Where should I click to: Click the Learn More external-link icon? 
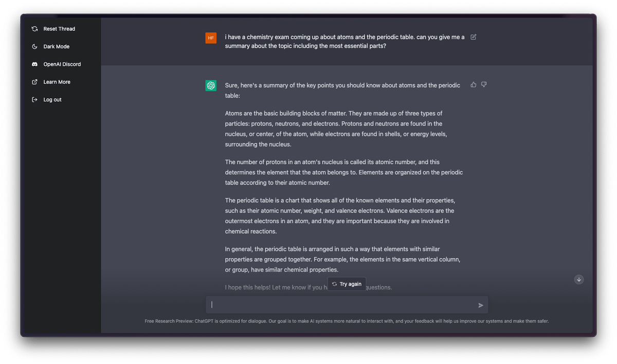(x=34, y=82)
